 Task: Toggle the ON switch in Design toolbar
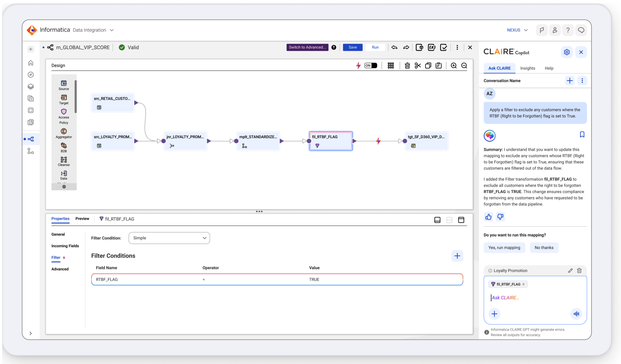pos(370,65)
